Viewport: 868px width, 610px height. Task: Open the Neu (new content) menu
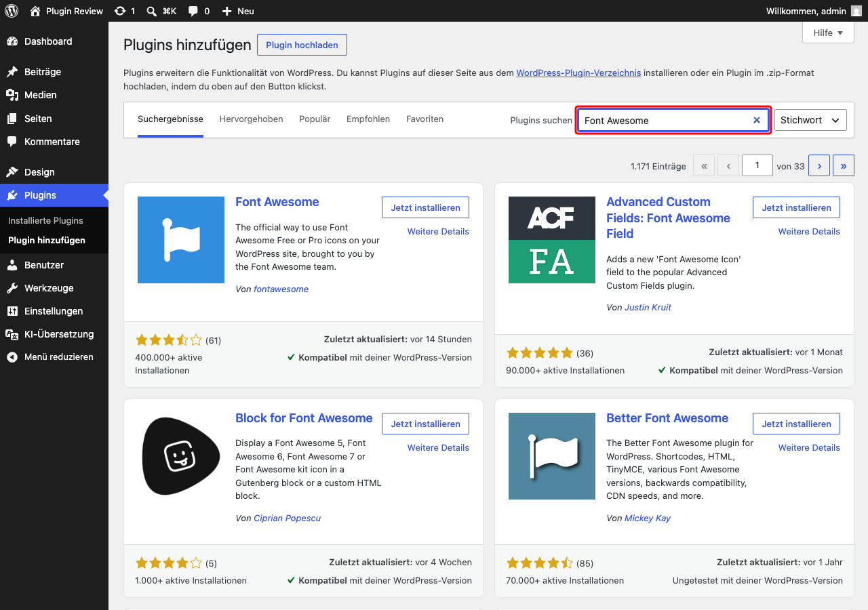click(x=238, y=11)
